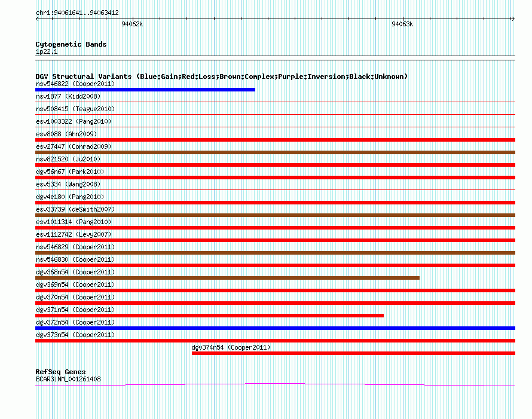Click the right arrow of the ruler
This screenshot has height=419, width=532.
pos(513,19)
